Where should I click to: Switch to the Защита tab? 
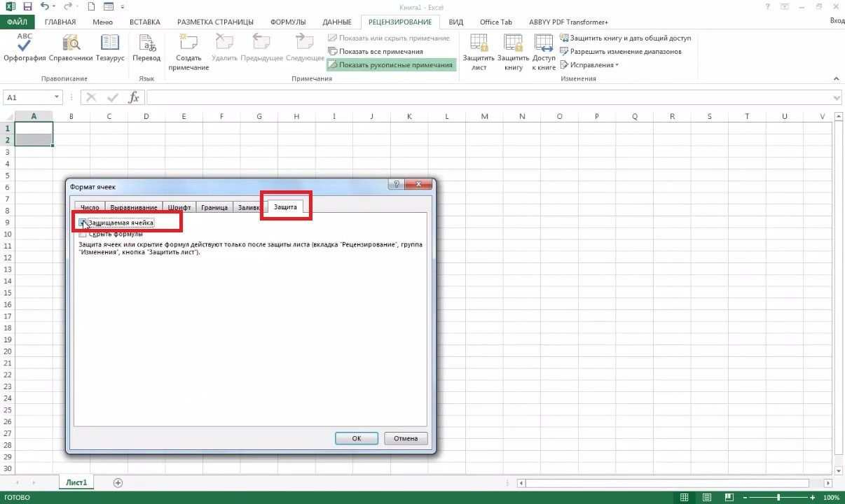(x=285, y=207)
